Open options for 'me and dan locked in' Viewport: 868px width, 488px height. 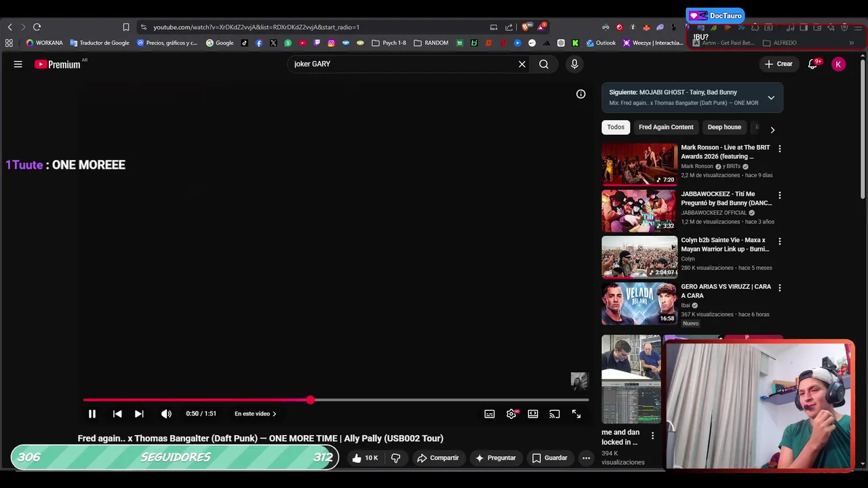[x=652, y=436]
